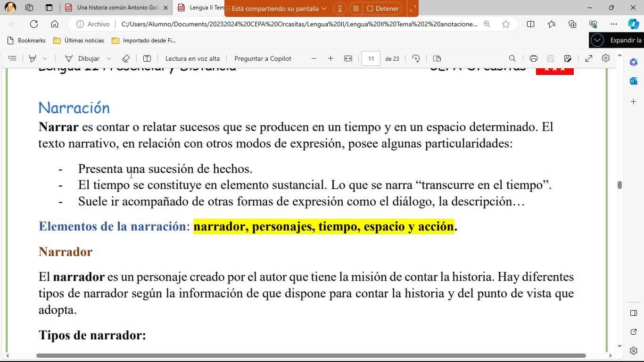This screenshot has height=362, width=644.
Task: Open Microsoft 365 sidebar app
Action: pyautogui.click(x=633, y=62)
